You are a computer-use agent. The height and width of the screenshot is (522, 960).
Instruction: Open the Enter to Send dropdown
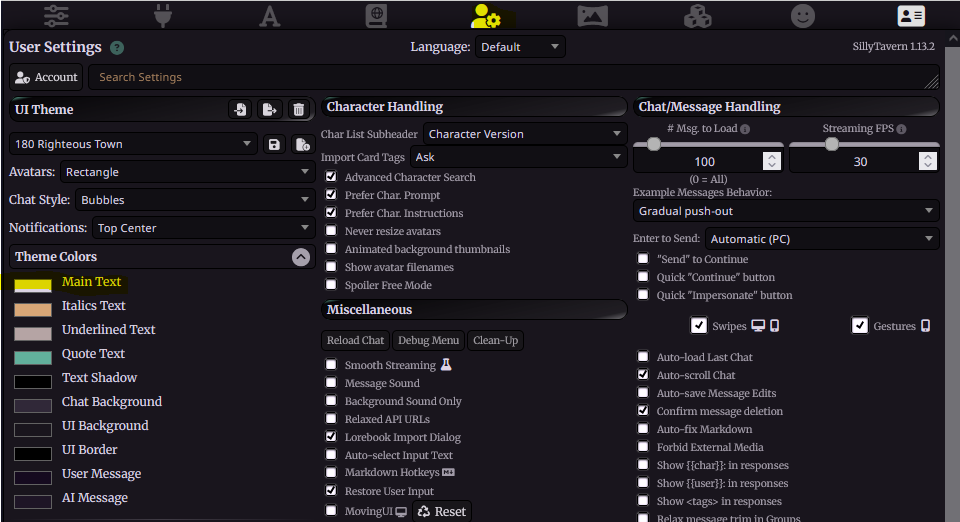822,239
